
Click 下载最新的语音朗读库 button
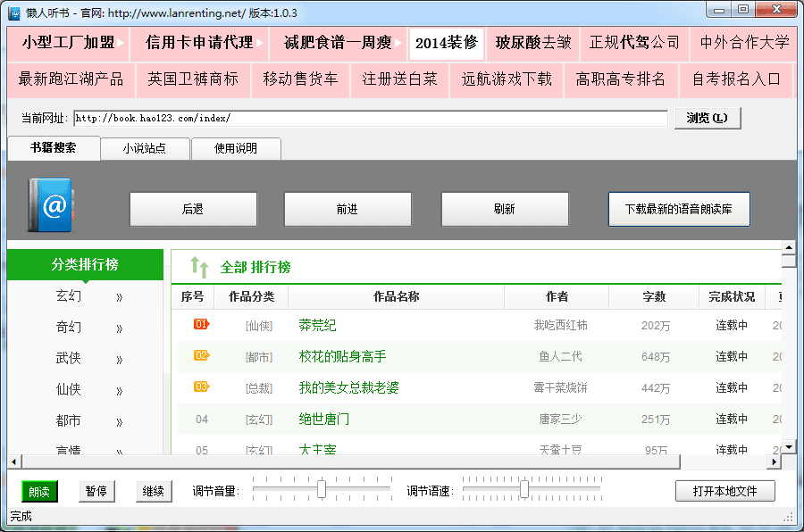tap(679, 209)
